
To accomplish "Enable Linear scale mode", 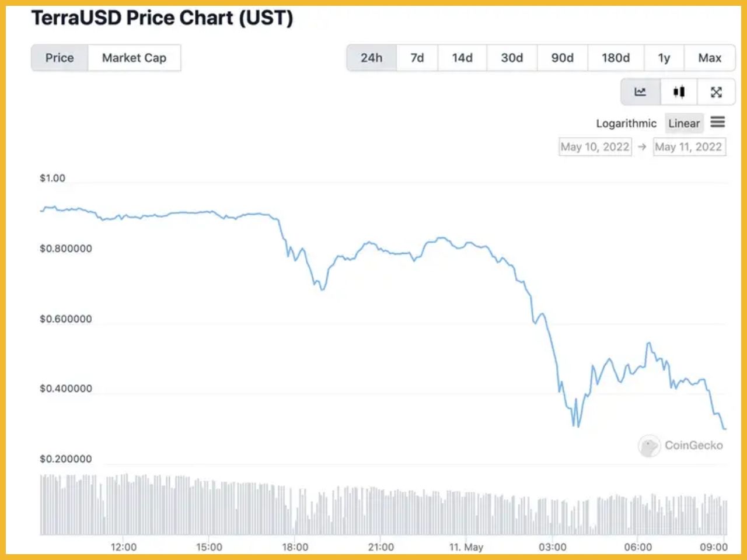I will pos(684,123).
